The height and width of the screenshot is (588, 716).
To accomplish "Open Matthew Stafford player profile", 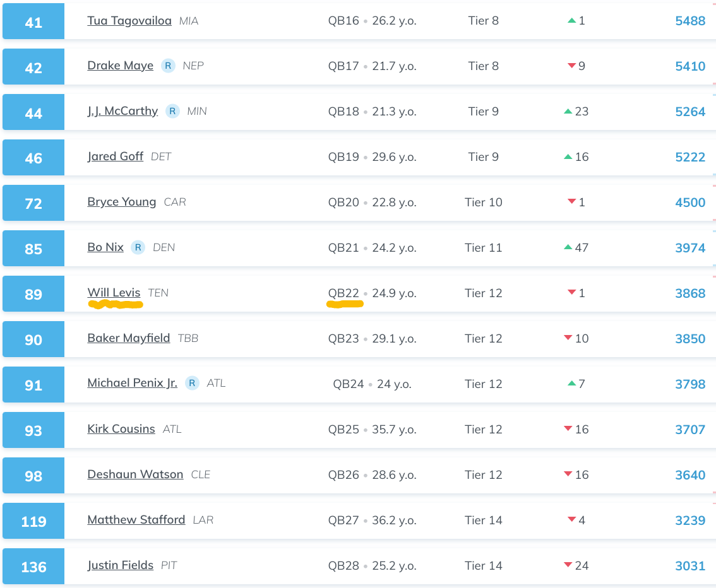I will pyautogui.click(x=136, y=520).
